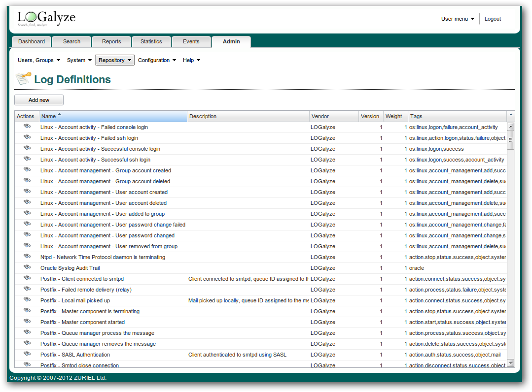
Task: Click action icon for Successful ssh login row
Action: click(x=27, y=159)
